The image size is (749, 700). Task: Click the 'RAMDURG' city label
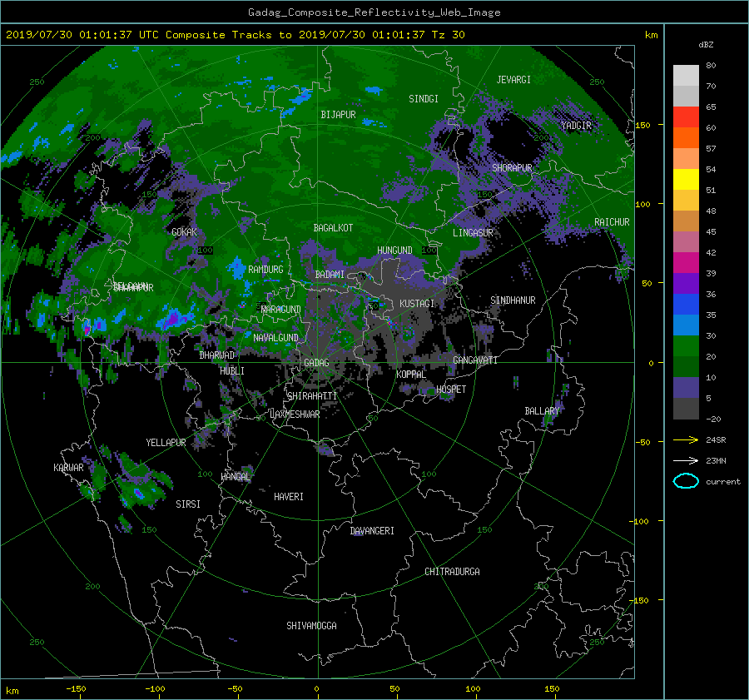click(265, 270)
